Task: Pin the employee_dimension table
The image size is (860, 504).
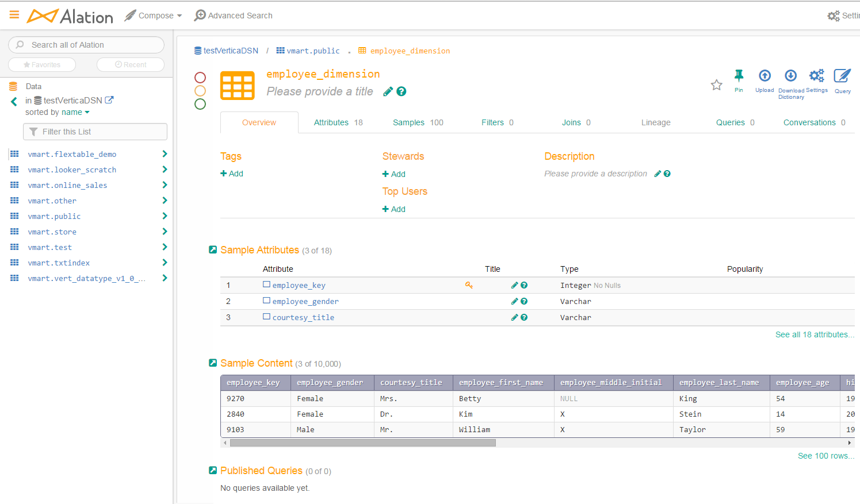Action: (739, 76)
